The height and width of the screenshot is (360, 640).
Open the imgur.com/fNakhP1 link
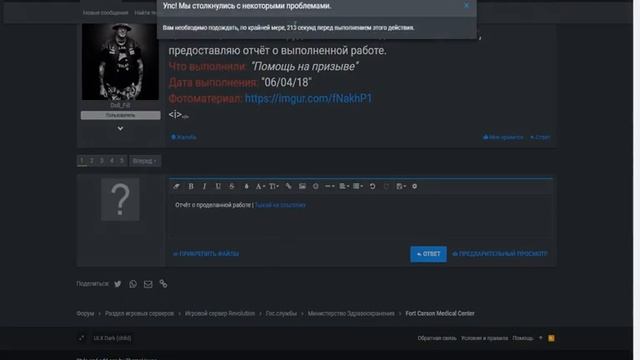click(309, 98)
